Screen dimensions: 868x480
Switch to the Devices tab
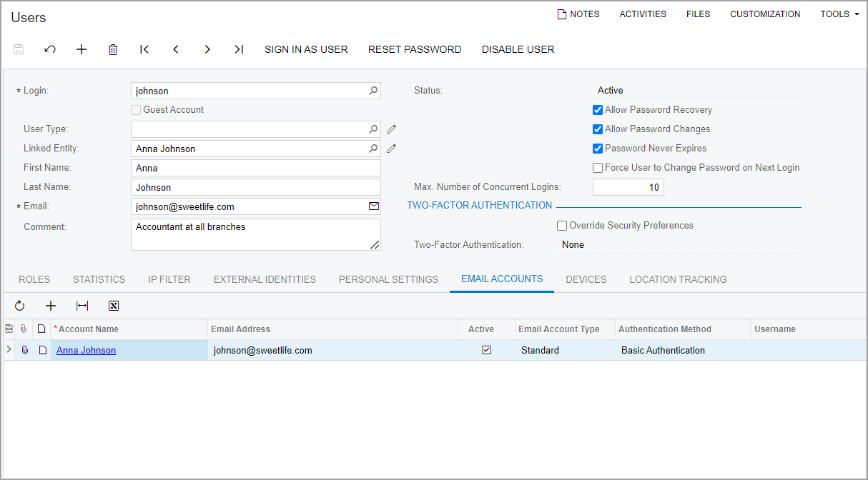(x=586, y=279)
